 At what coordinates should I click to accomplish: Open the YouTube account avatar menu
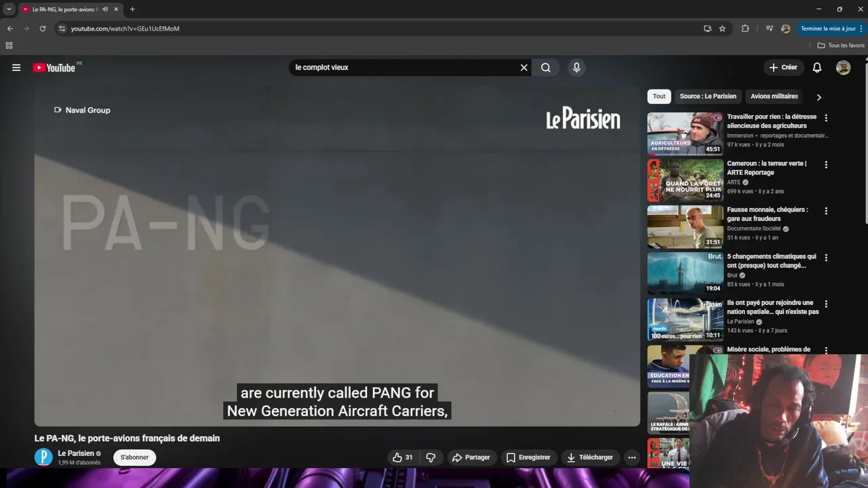[843, 68]
